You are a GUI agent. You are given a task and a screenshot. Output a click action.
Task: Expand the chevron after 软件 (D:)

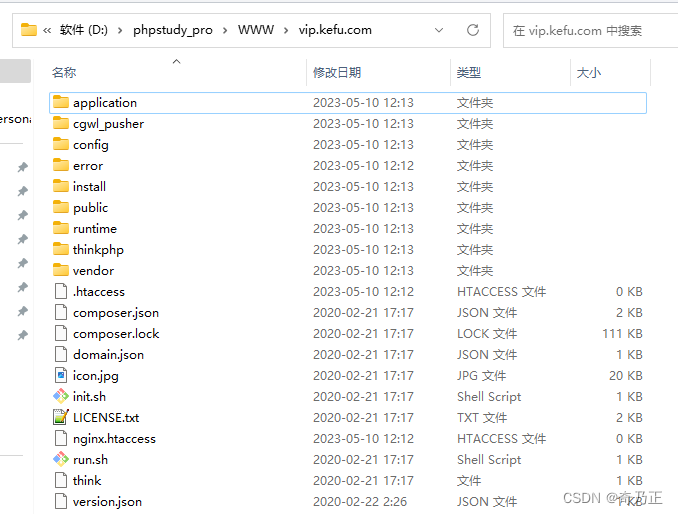coord(120,30)
